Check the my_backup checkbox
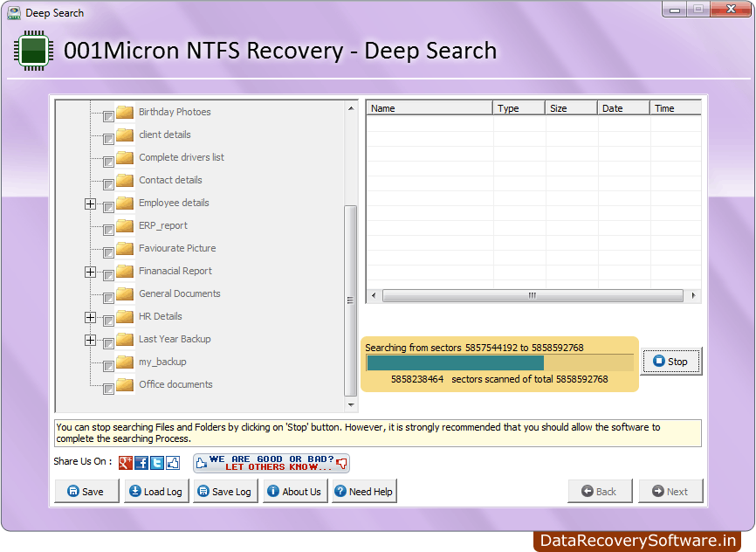Screen dimensions: 756x552 (x=108, y=366)
